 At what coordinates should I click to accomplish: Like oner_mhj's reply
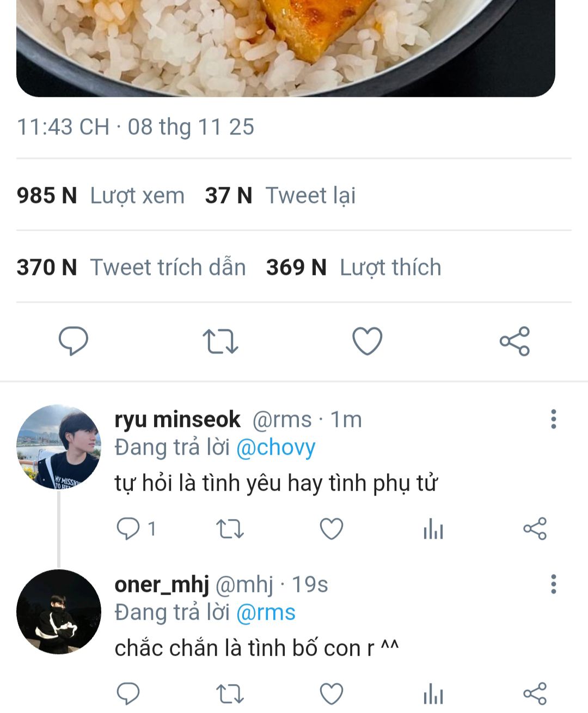pyautogui.click(x=331, y=694)
